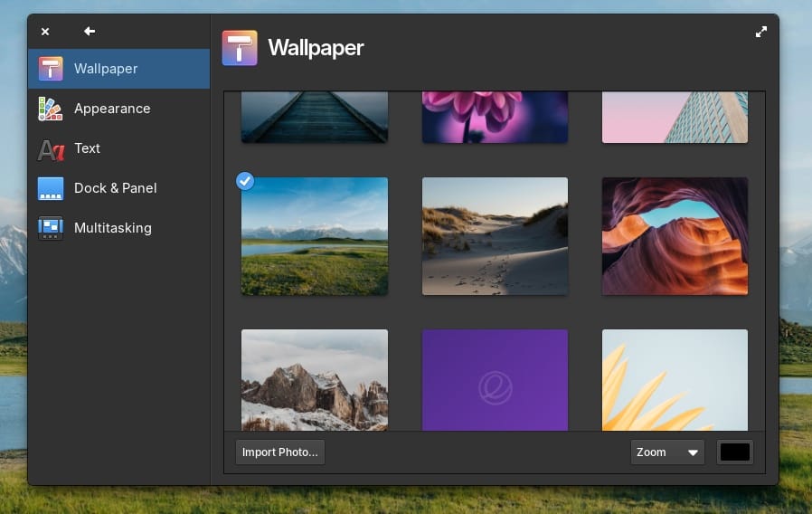This screenshot has width=812, height=514.
Task: Select the pink flower wallpaper thumbnail
Action: [495, 117]
